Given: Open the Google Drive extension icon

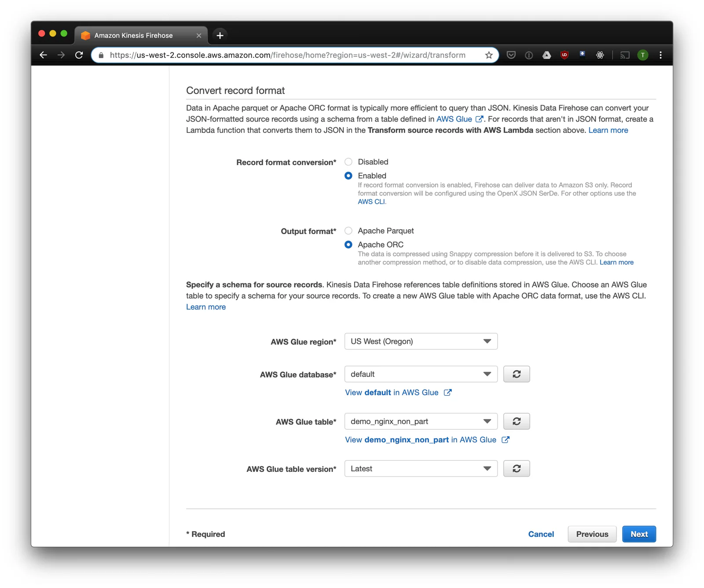Looking at the screenshot, I should 546,55.
